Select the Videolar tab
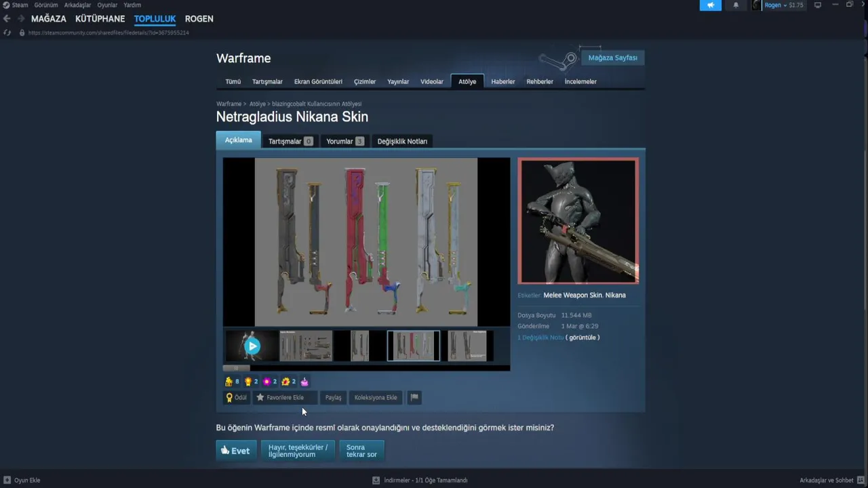This screenshot has width=868, height=488. 432,81
